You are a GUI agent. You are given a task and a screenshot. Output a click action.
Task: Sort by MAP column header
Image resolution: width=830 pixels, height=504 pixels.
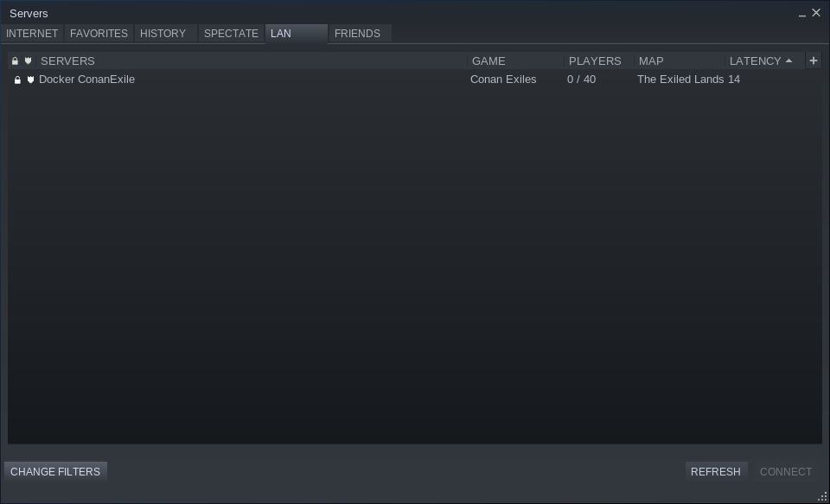click(680, 61)
